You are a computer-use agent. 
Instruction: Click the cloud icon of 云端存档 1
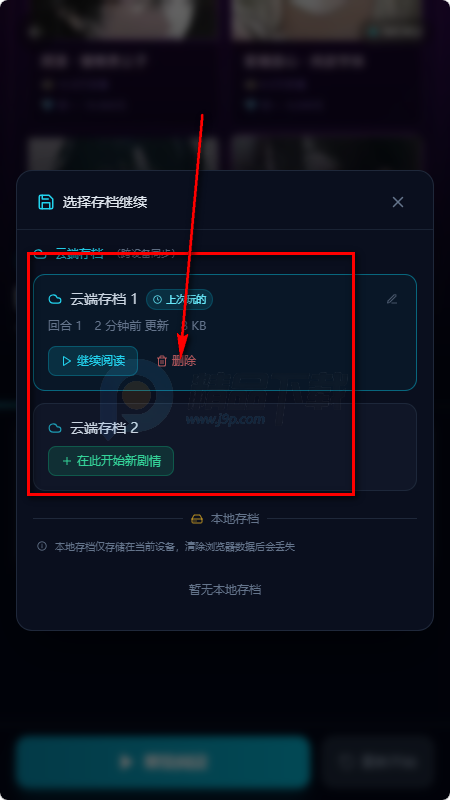click(x=55, y=299)
